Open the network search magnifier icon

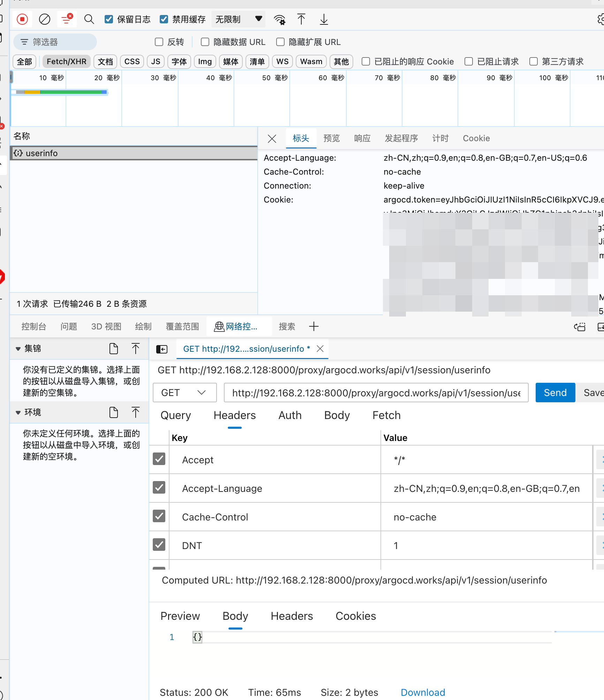tap(89, 19)
